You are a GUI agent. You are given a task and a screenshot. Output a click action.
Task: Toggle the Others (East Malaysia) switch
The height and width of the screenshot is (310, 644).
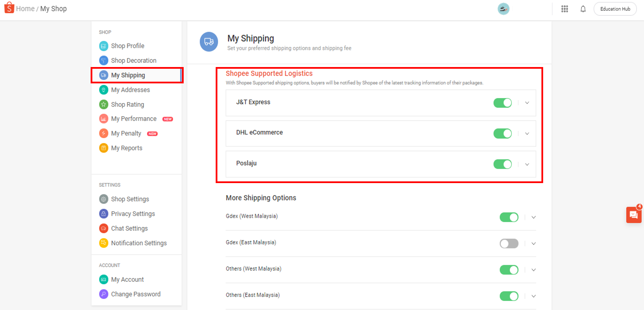(x=509, y=296)
